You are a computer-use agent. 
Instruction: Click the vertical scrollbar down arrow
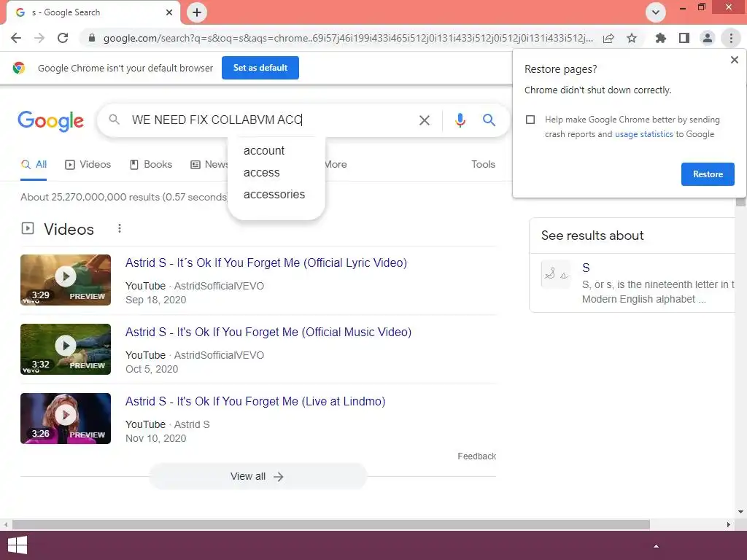740,512
